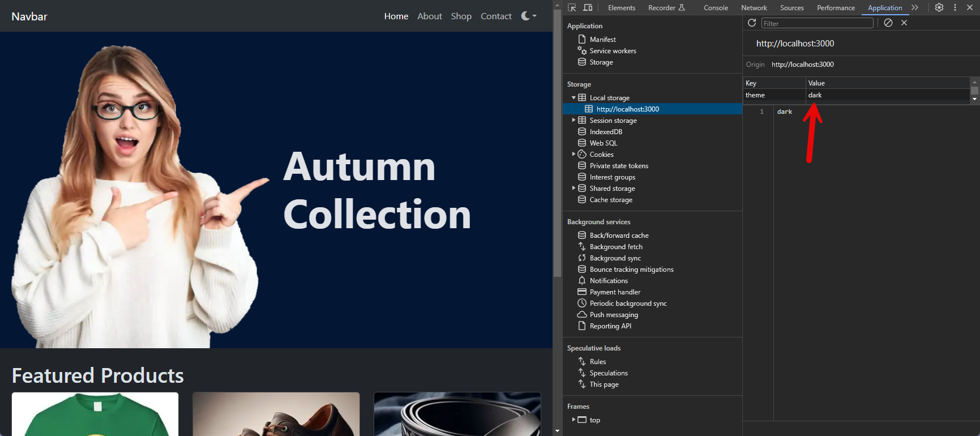
Task: Open Background fetch service
Action: click(x=616, y=247)
